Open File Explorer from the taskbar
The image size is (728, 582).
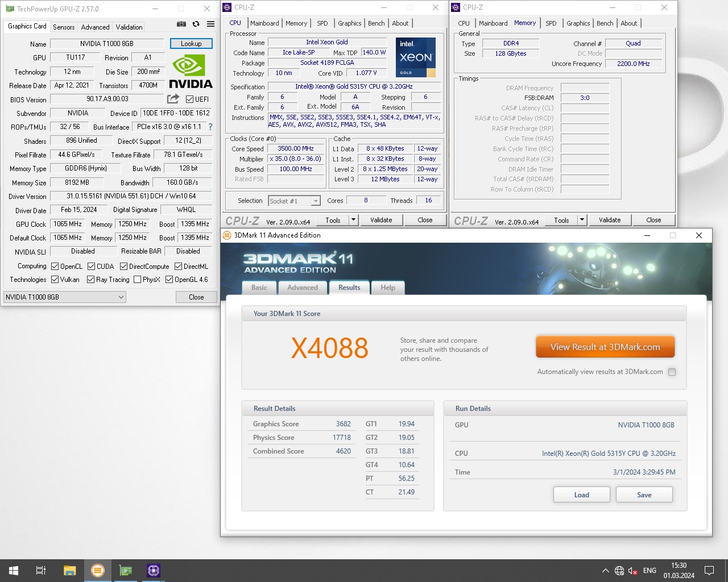point(69,571)
